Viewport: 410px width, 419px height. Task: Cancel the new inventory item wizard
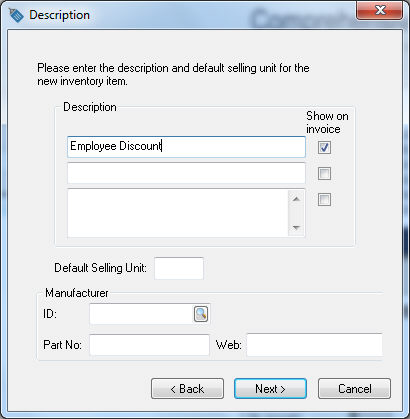tap(354, 389)
